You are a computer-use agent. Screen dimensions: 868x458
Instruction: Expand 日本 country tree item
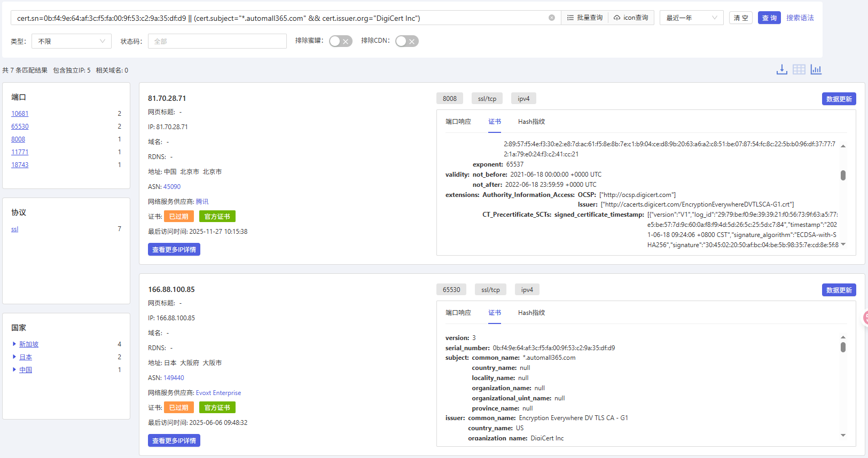click(14, 357)
